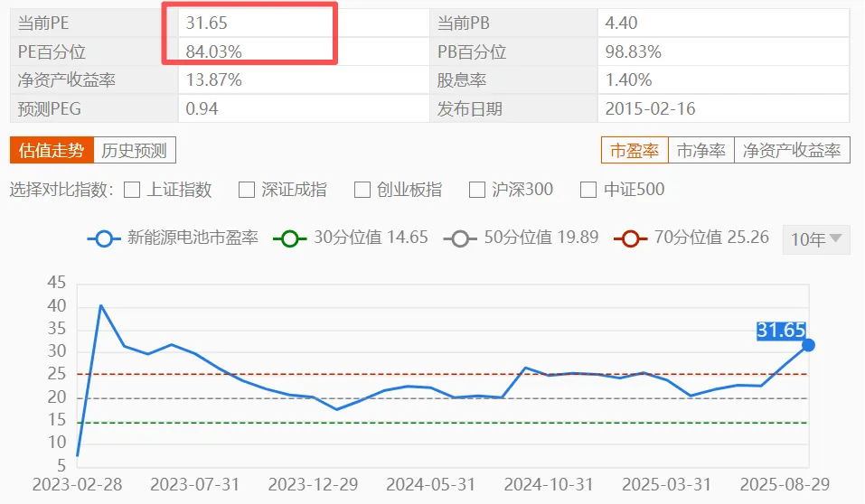Open the 10年 time range dropdown
865x504 pixels.
[x=816, y=239]
